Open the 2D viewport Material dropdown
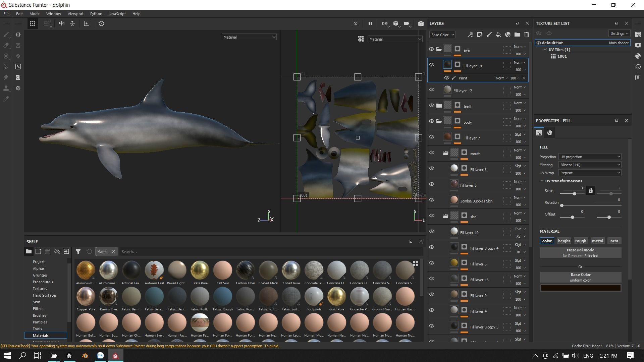 (395, 39)
